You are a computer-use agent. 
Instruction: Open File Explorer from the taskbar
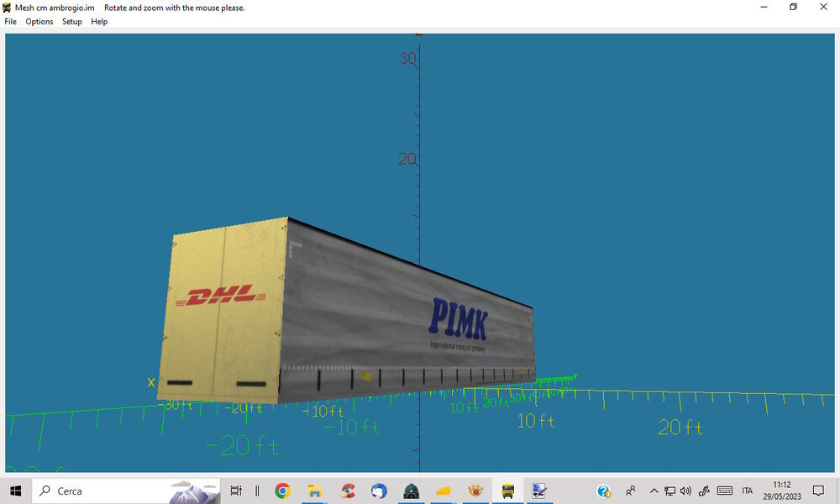coord(314,491)
